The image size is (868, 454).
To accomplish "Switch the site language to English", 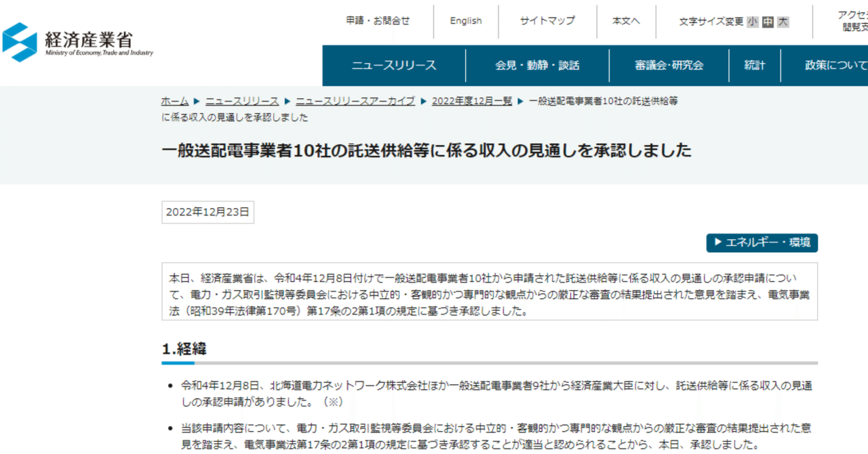I will click(x=465, y=21).
